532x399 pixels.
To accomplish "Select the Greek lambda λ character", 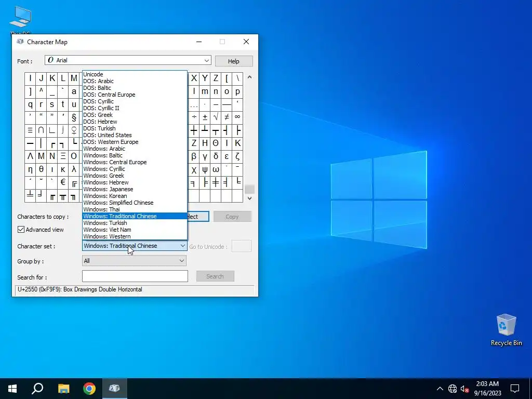I will (x=74, y=170).
